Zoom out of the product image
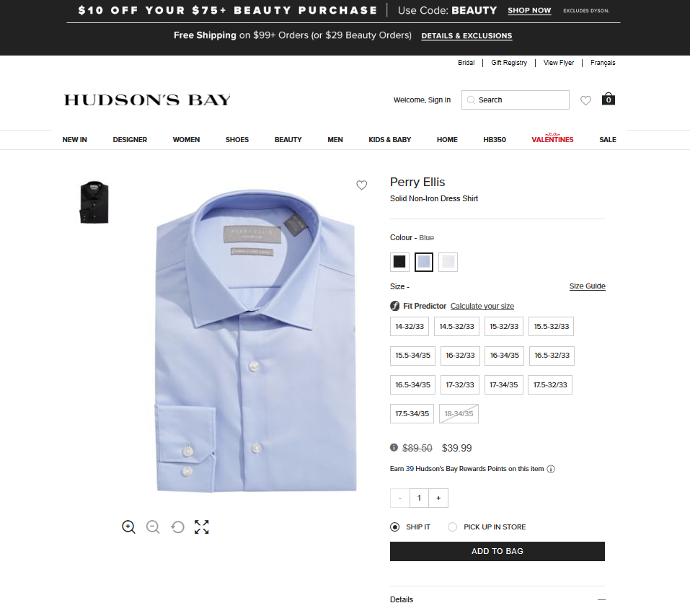The height and width of the screenshot is (616, 690). [x=153, y=527]
